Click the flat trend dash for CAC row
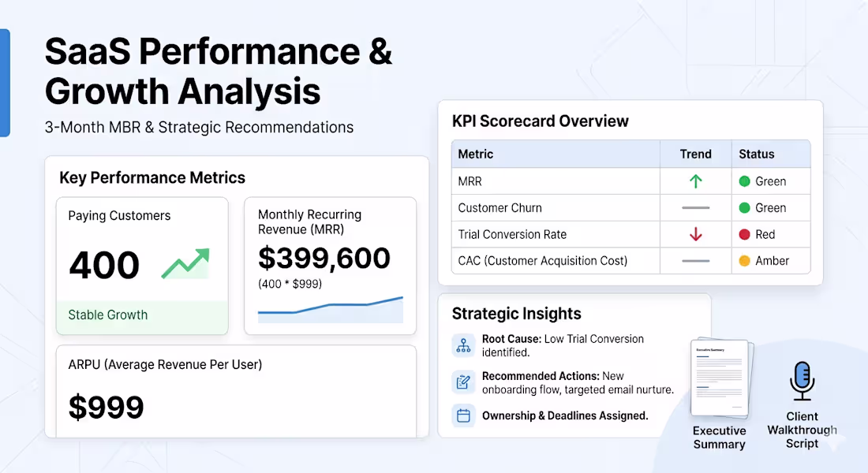 tap(696, 261)
